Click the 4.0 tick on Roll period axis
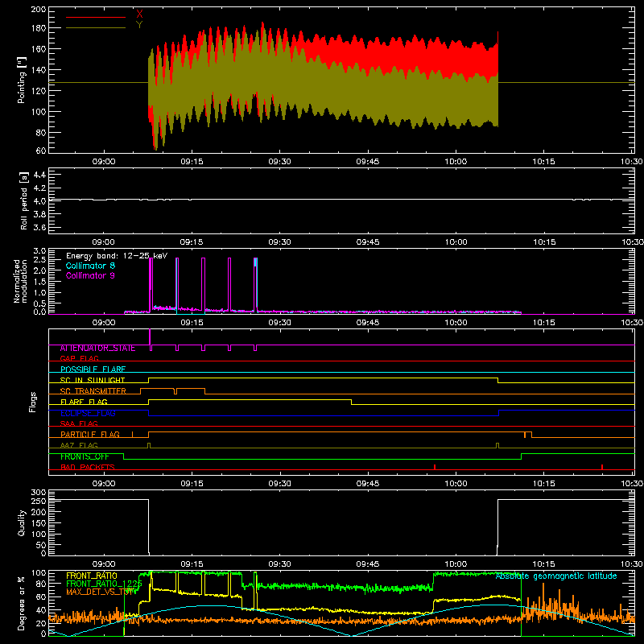The image size is (644, 644). point(39,201)
